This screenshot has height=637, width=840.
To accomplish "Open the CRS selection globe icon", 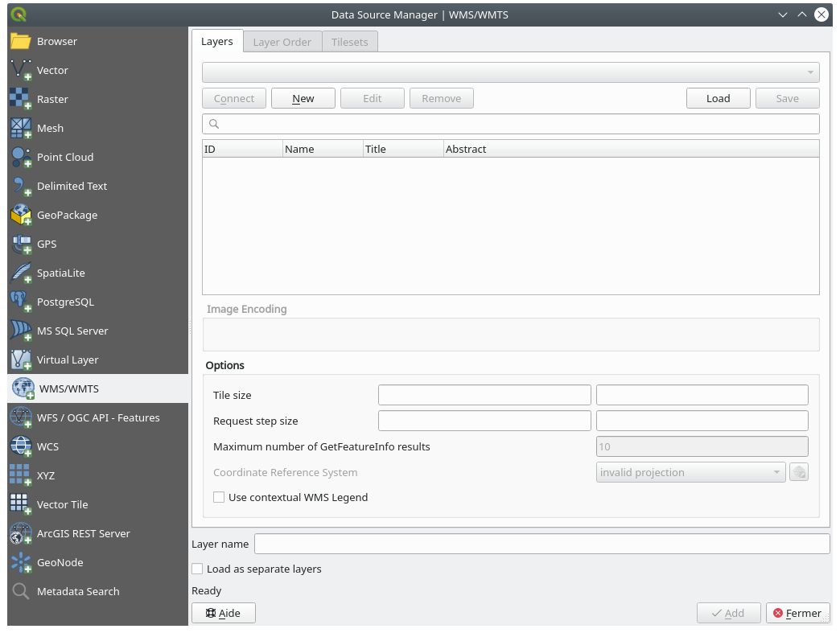I will coord(798,472).
